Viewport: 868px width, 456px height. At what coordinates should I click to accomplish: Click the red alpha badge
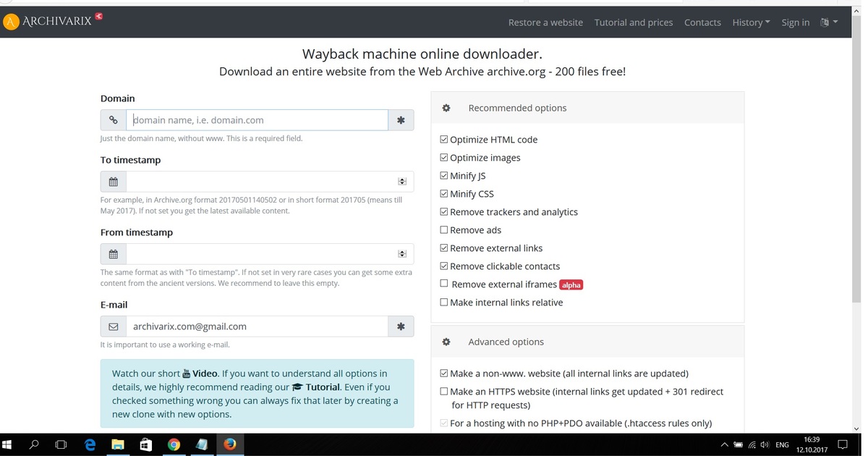coord(571,284)
